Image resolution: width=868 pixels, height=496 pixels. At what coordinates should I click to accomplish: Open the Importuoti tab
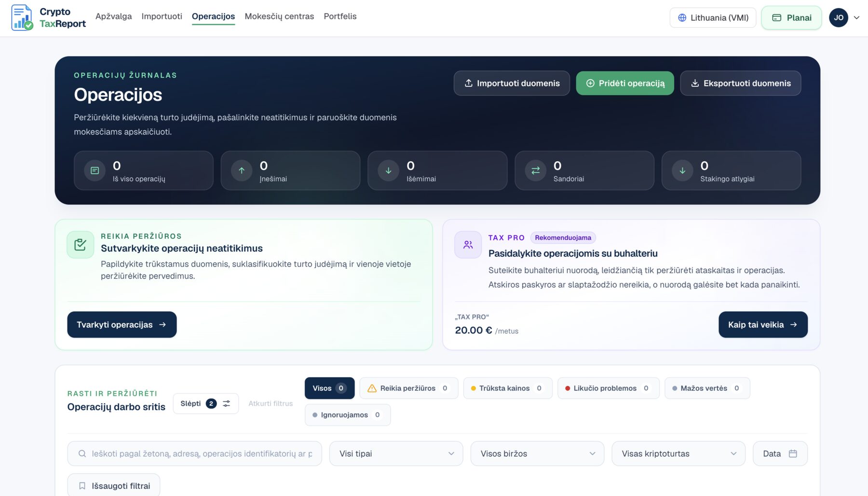click(162, 16)
